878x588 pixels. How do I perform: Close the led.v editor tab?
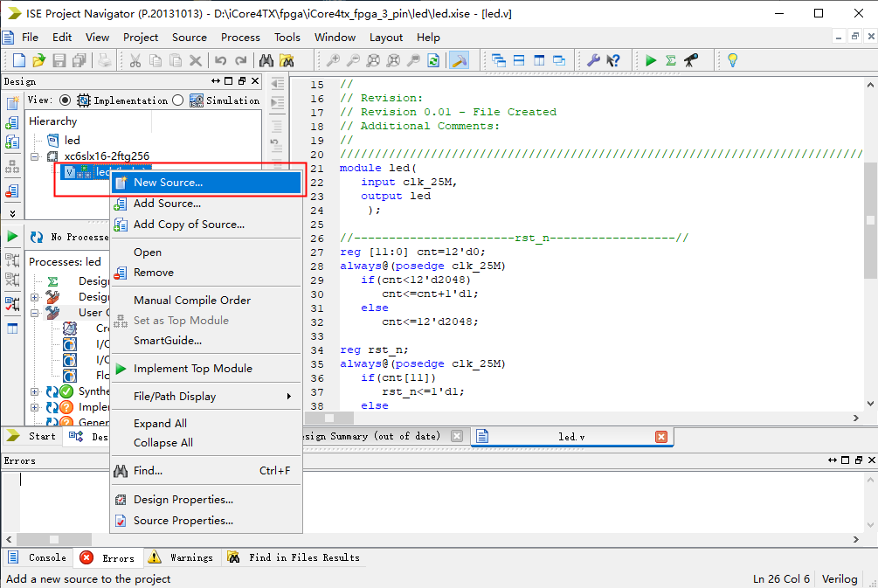[661, 436]
